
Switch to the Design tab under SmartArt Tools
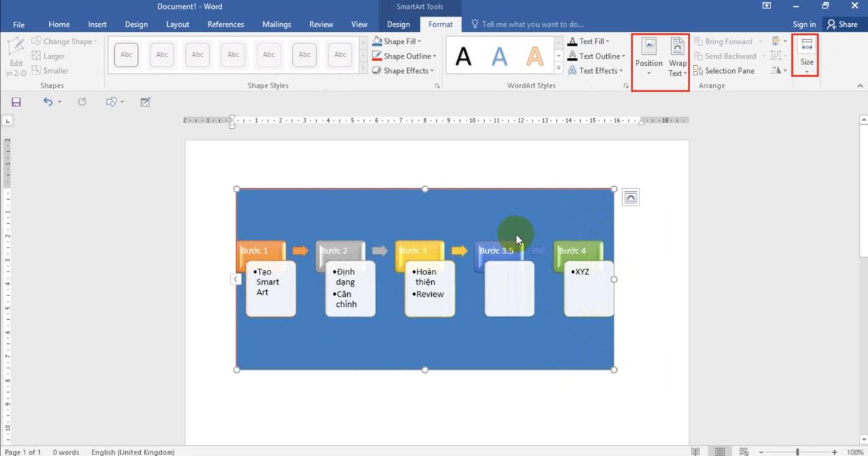point(399,24)
